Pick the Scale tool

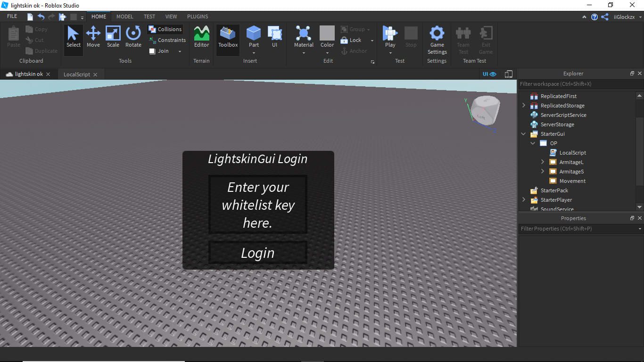pos(113,37)
